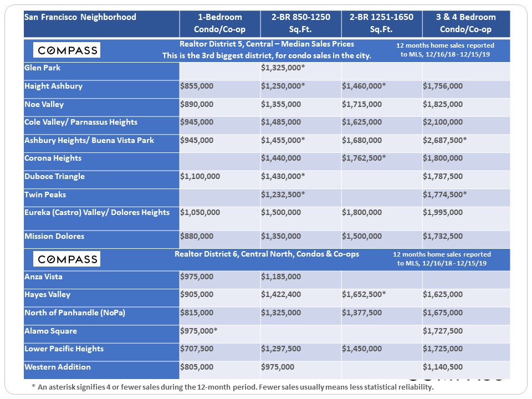This screenshot has height=399, width=532.
Task: Click the Hayes Valley neighborhood name
Action: click(48, 294)
